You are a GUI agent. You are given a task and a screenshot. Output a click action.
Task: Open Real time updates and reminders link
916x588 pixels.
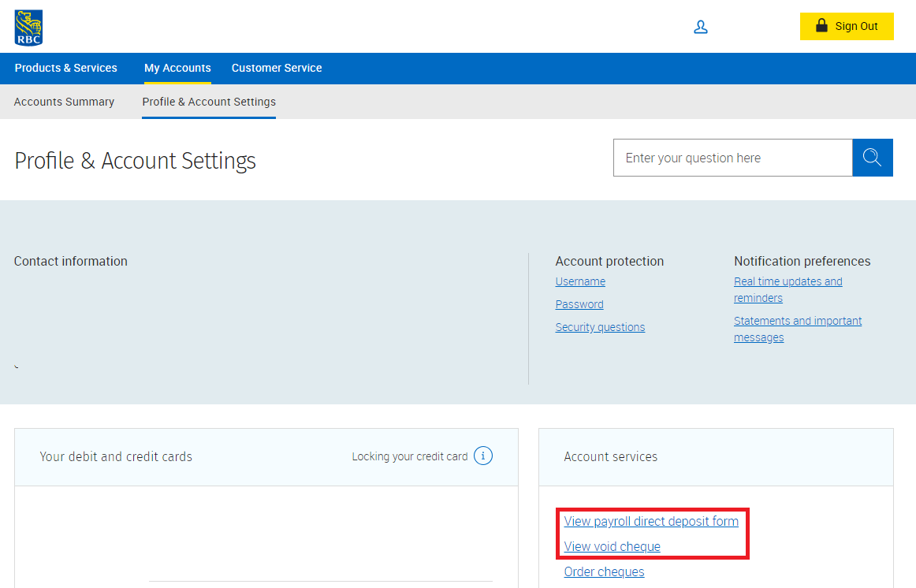pos(788,289)
